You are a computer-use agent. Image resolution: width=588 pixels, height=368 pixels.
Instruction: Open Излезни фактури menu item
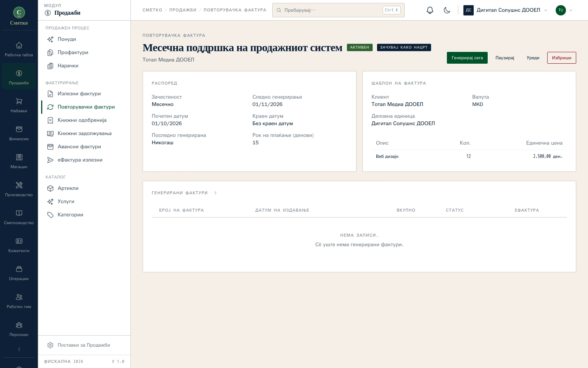point(84,93)
